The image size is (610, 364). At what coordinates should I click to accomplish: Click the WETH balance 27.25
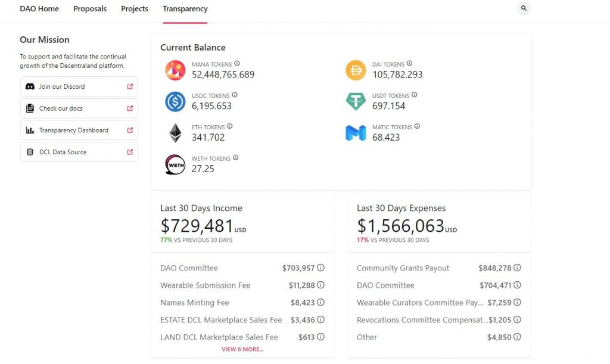click(203, 169)
